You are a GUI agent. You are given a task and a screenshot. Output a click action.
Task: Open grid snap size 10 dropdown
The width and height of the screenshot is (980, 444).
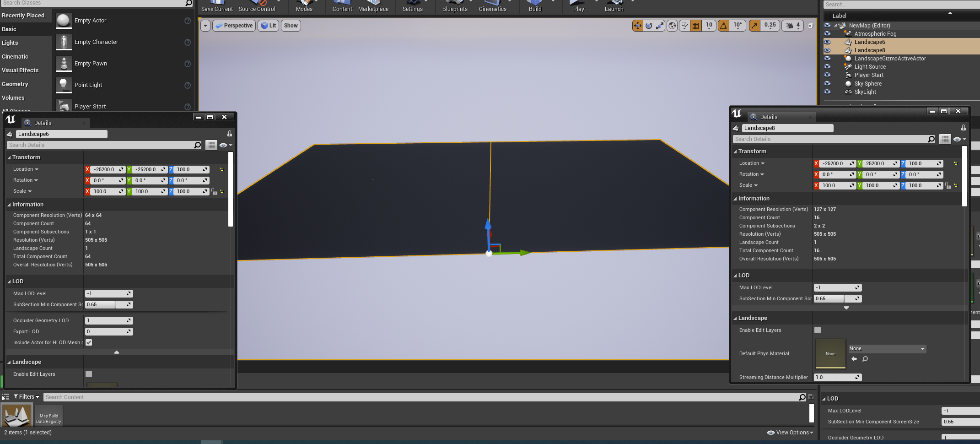coord(709,26)
